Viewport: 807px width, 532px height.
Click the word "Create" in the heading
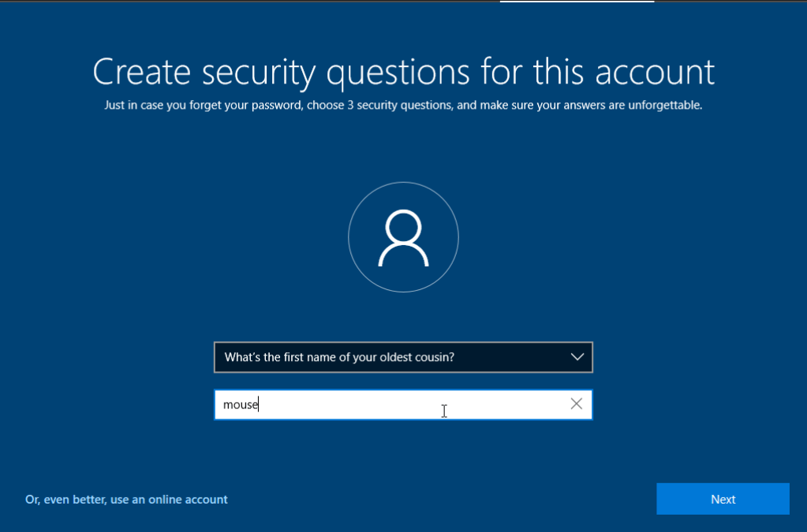pyautogui.click(x=142, y=72)
